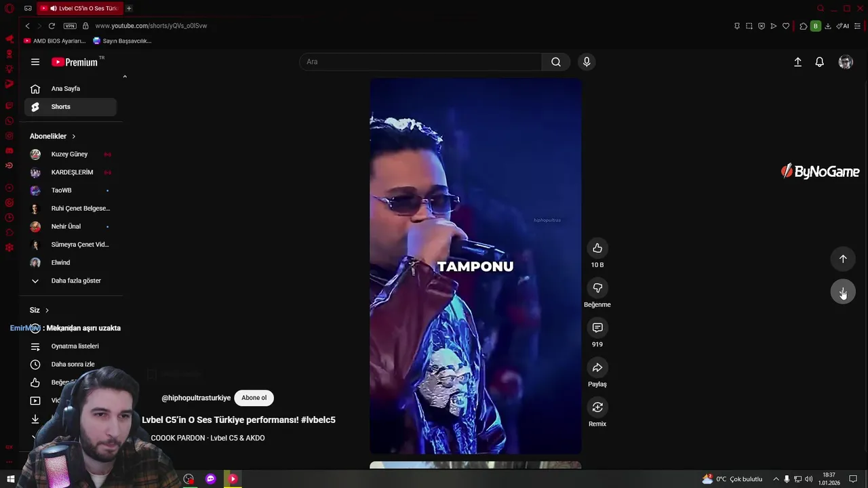
Task: Select the Lvbel C5'in O Ses tab
Action: click(x=80, y=8)
